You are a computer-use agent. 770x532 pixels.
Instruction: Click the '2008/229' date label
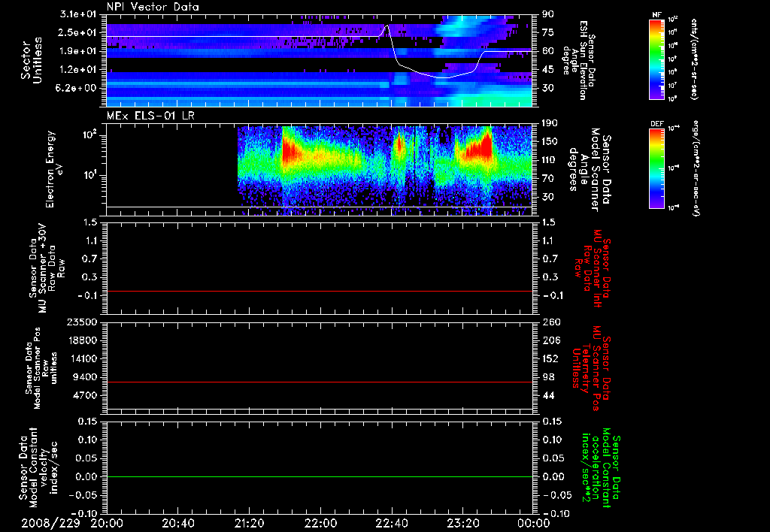[50, 523]
